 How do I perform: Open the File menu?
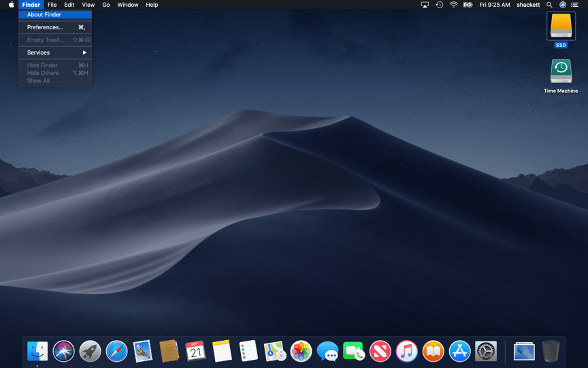click(x=52, y=5)
